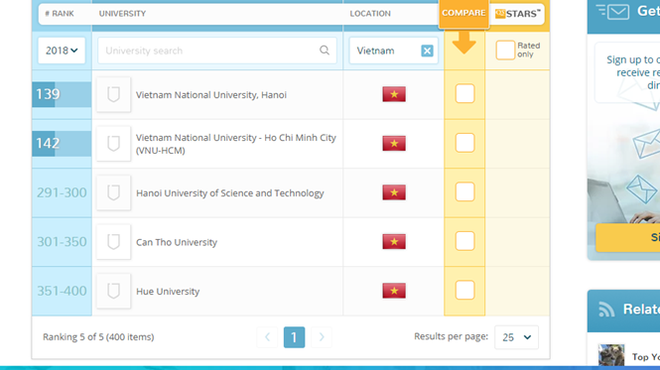660x370 pixels.
Task: Click the LOCATION column header
Action: click(370, 13)
